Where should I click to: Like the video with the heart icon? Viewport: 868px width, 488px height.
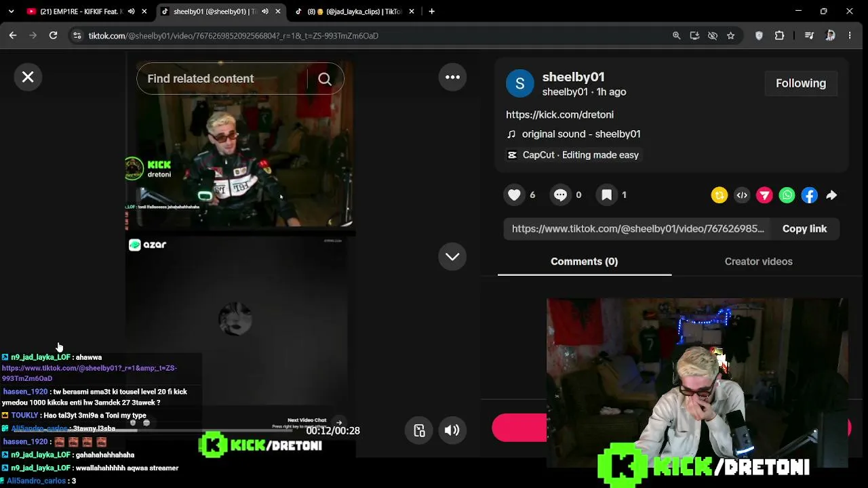click(x=514, y=195)
